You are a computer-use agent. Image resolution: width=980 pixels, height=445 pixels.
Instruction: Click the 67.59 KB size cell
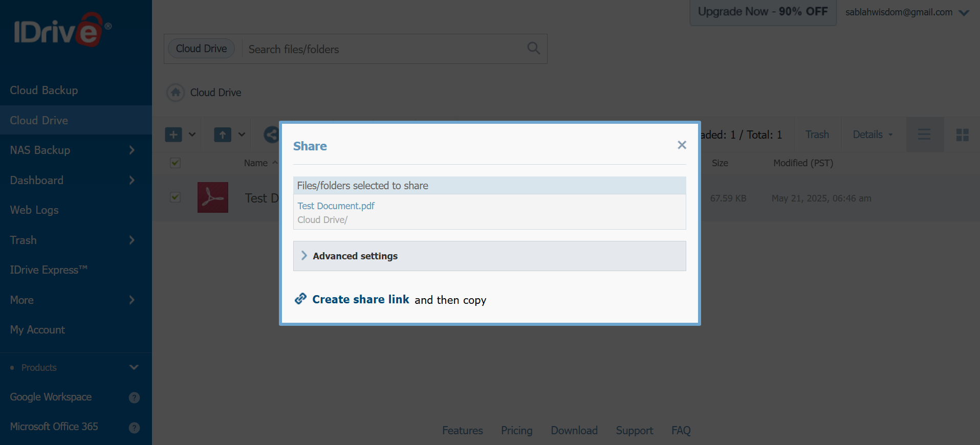728,198
